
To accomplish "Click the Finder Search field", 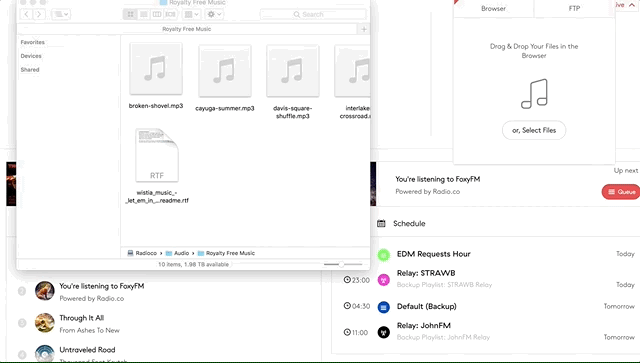I will tap(313, 14).
